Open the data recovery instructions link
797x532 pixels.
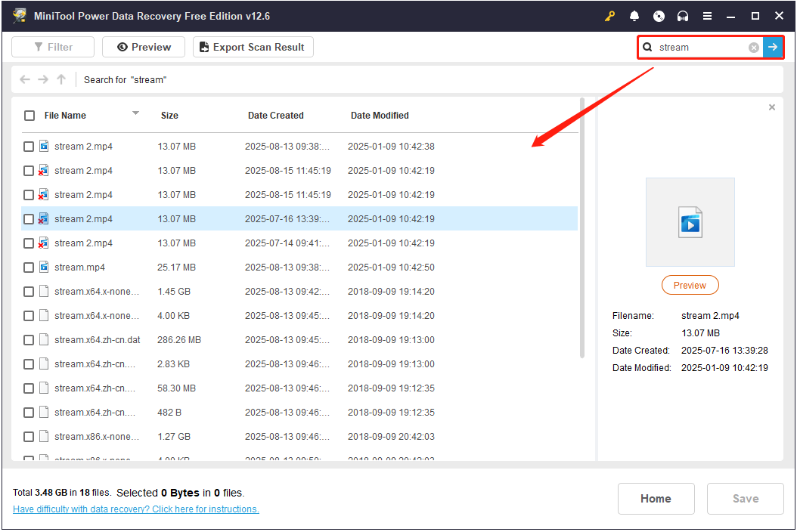pyautogui.click(x=136, y=509)
